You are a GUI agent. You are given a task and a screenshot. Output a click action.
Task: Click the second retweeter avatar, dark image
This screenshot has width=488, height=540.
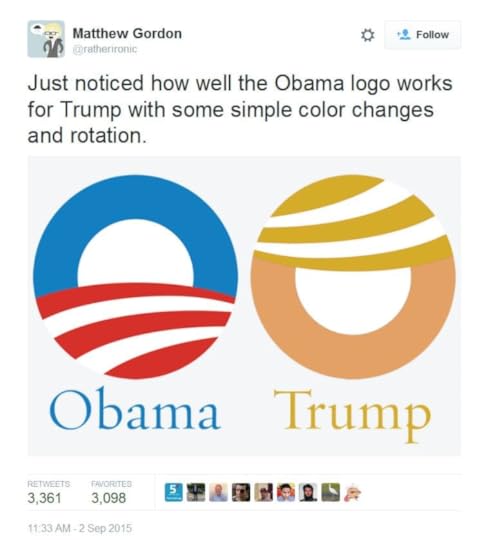click(196, 492)
